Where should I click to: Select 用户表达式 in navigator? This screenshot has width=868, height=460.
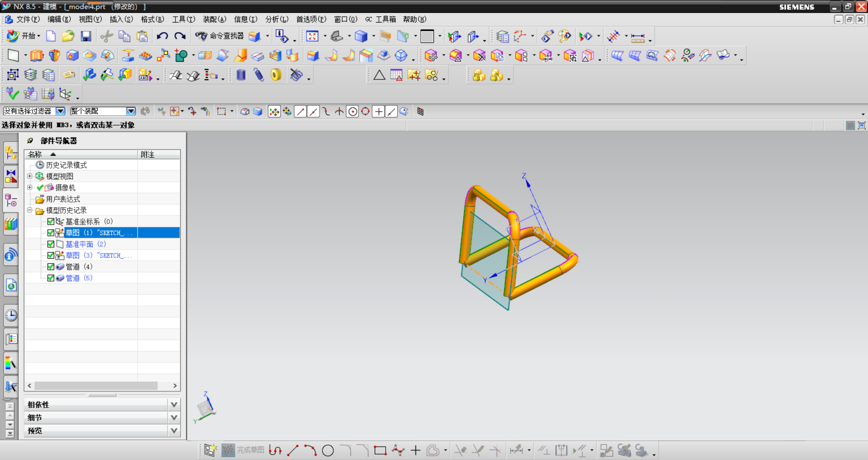[63, 199]
